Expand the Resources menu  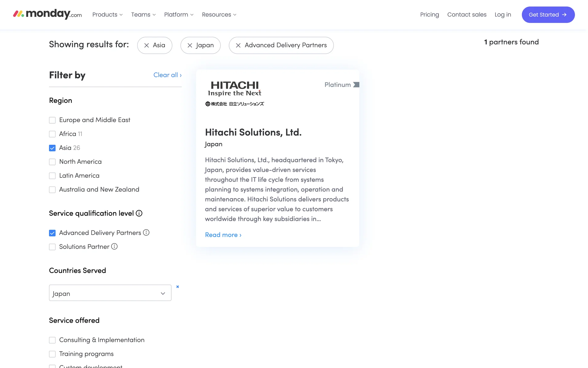219,15
